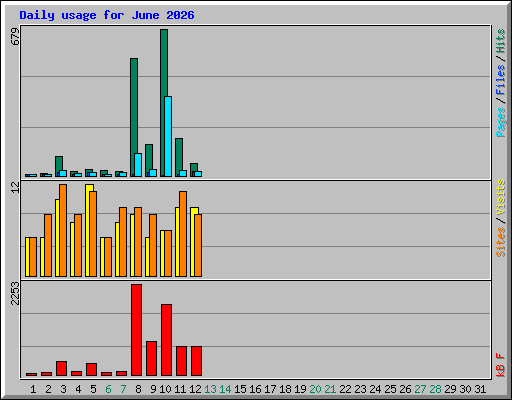Image resolution: width=512 pixels, height=400 pixels.
Task: Click the cyan pages bar for day 10
Action: 168,137
